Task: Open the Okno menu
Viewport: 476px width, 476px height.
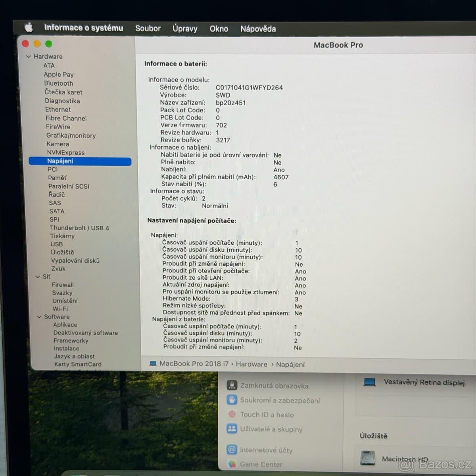Action: coord(219,29)
